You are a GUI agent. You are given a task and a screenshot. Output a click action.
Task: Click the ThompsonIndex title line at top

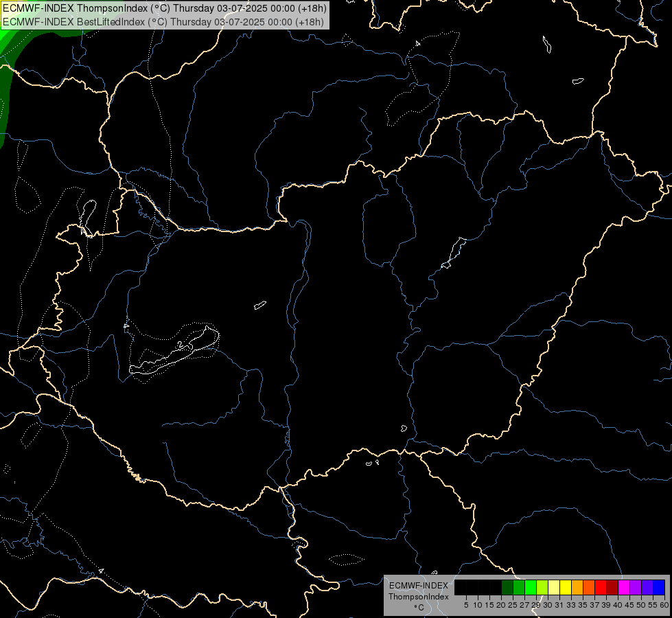[165, 8]
